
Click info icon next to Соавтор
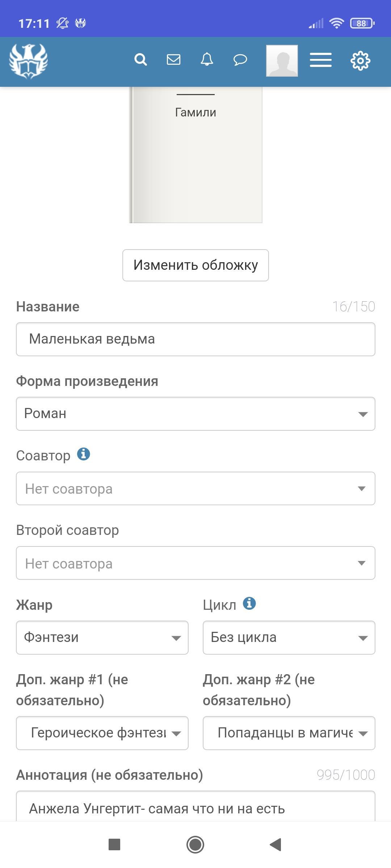(x=84, y=454)
